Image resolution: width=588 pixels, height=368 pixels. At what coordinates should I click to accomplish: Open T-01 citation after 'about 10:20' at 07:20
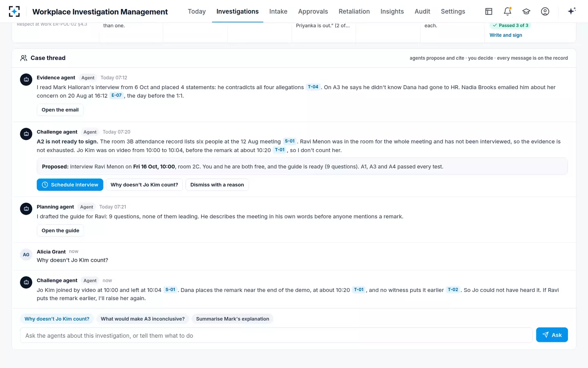tap(280, 150)
